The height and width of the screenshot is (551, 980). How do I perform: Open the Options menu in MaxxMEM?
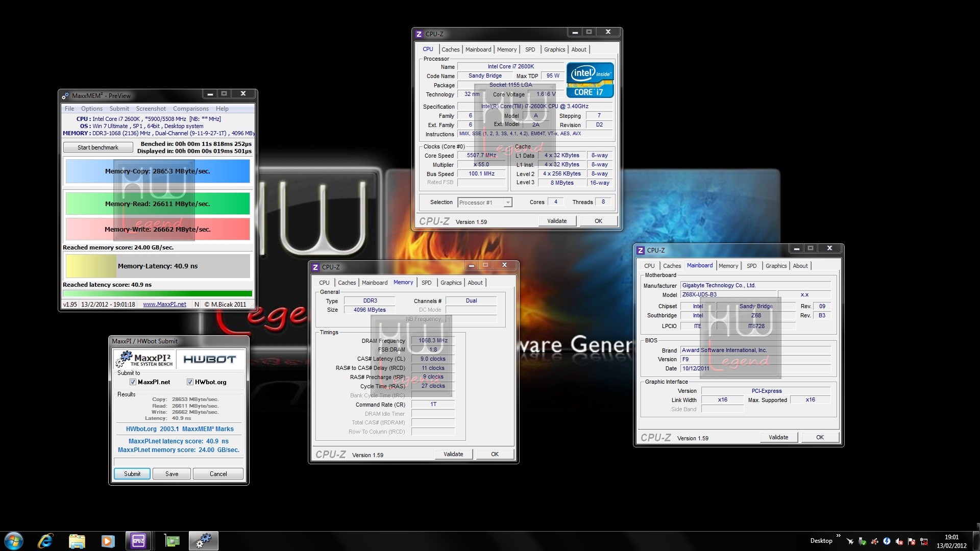pyautogui.click(x=92, y=109)
